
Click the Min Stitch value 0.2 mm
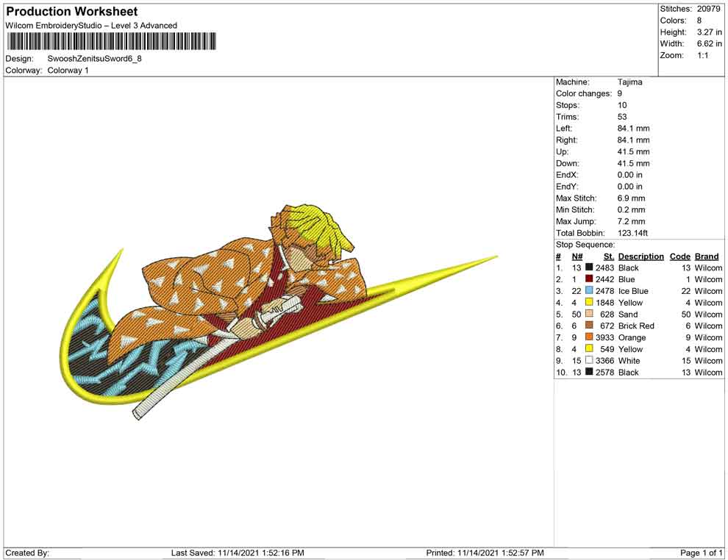click(x=631, y=209)
